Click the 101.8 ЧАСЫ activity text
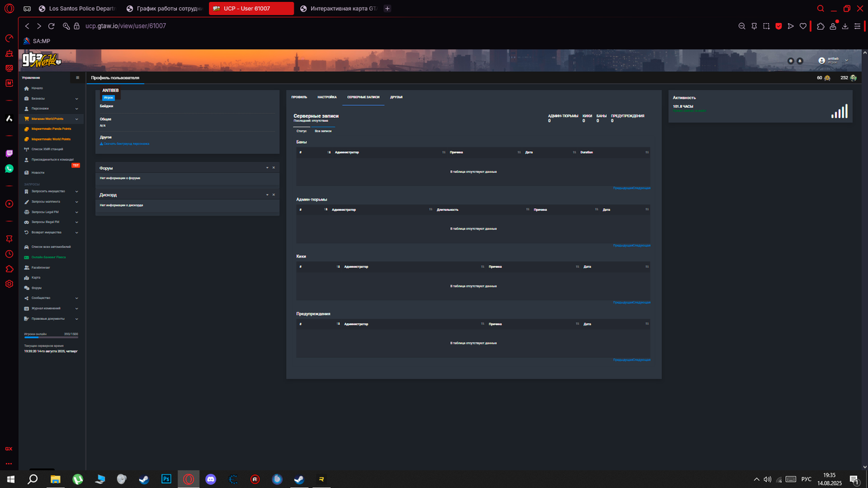868x488 pixels. click(x=683, y=106)
